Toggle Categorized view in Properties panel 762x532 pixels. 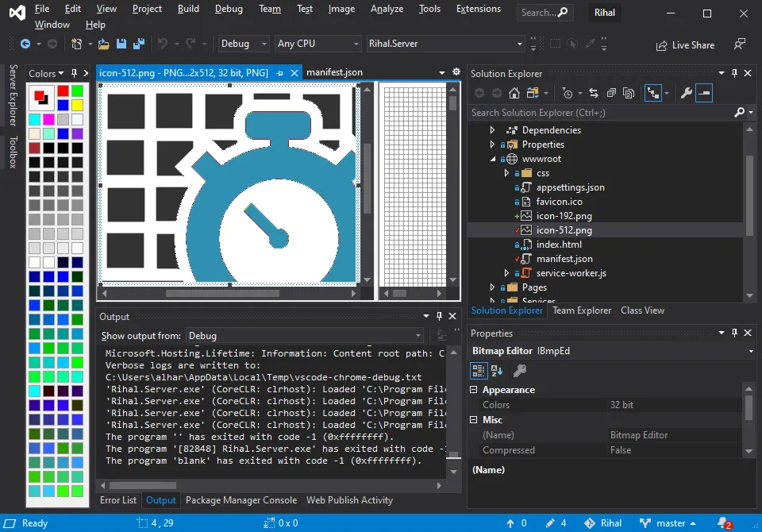click(479, 370)
